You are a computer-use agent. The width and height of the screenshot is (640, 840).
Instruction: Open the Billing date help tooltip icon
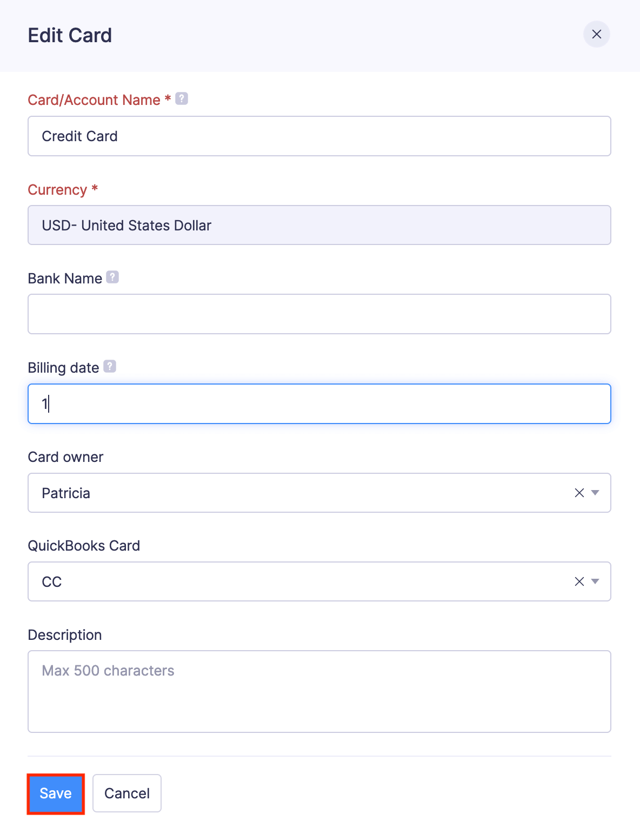110,367
